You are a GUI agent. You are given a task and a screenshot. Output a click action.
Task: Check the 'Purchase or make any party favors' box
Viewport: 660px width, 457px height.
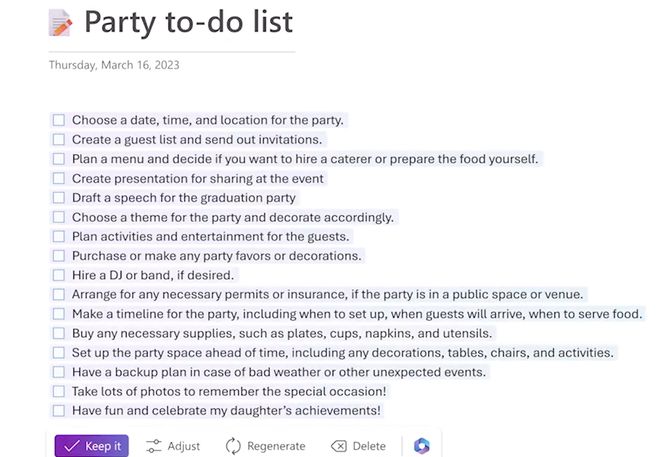tap(59, 256)
